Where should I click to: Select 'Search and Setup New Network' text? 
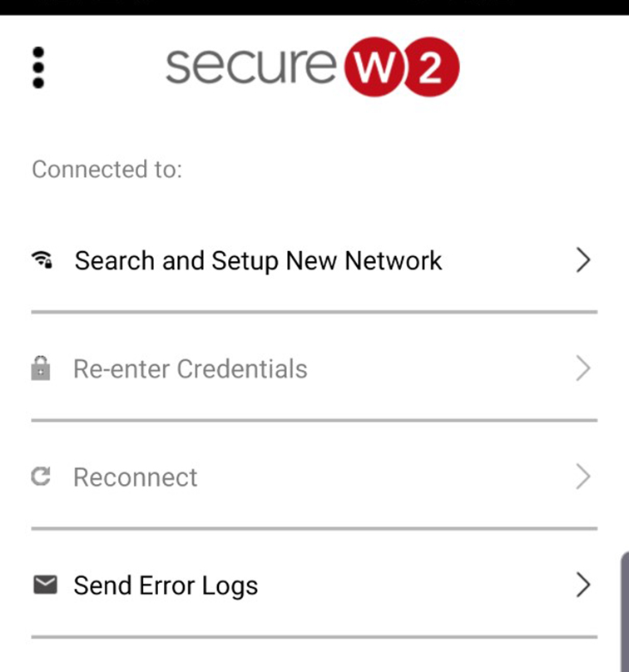(258, 260)
